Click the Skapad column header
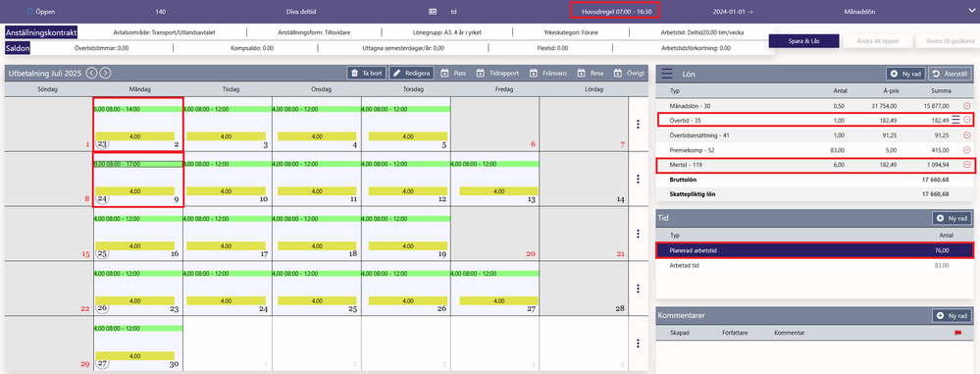The height and width of the screenshot is (374, 980). click(x=680, y=334)
